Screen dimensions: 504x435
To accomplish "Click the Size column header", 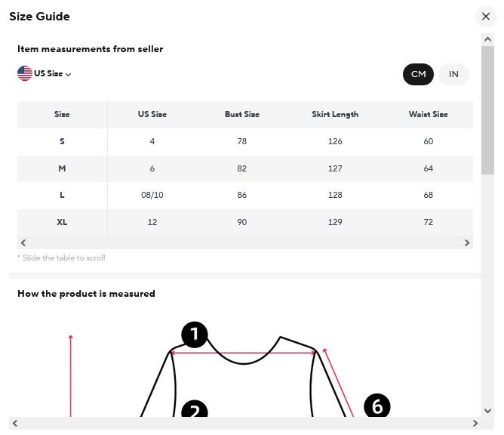I will [x=62, y=115].
